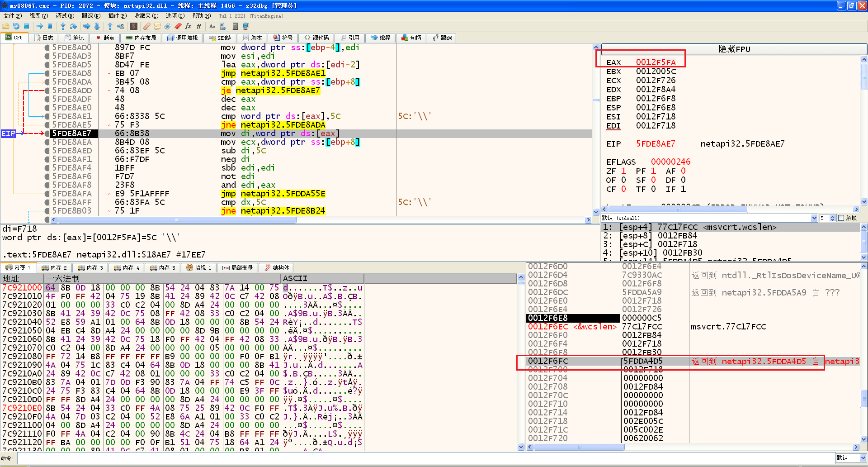Click the pause toolbar icon
This screenshot has height=467, width=868.
pos(50,26)
